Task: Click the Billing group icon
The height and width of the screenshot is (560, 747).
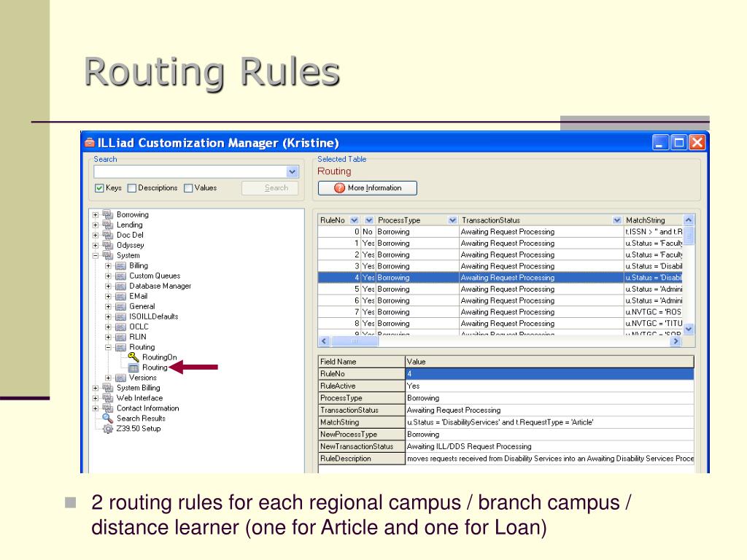Action: [121, 265]
